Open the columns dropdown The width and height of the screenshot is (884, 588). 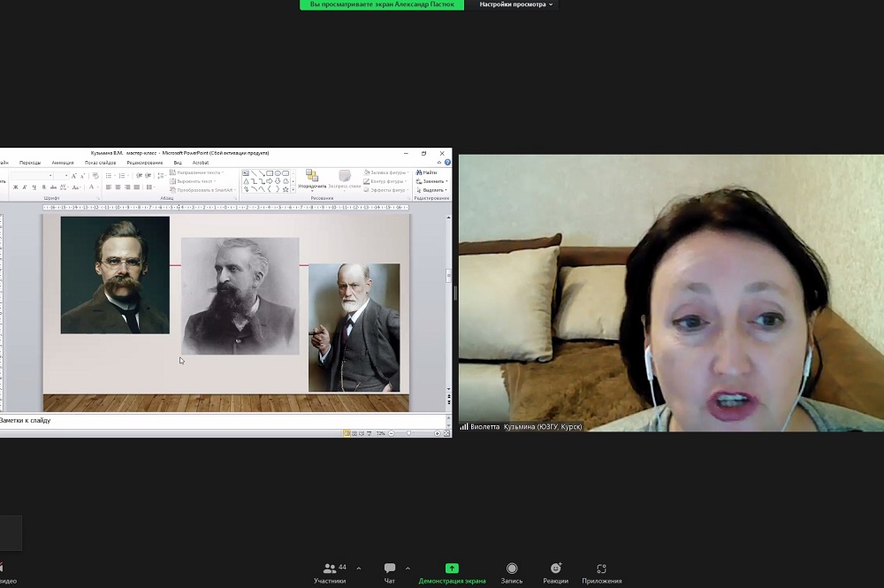(x=150, y=187)
